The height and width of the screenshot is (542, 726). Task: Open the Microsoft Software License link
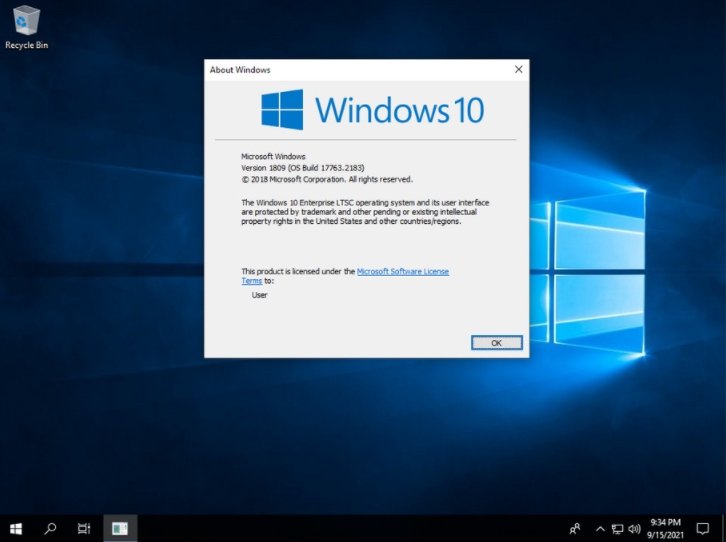click(x=403, y=271)
